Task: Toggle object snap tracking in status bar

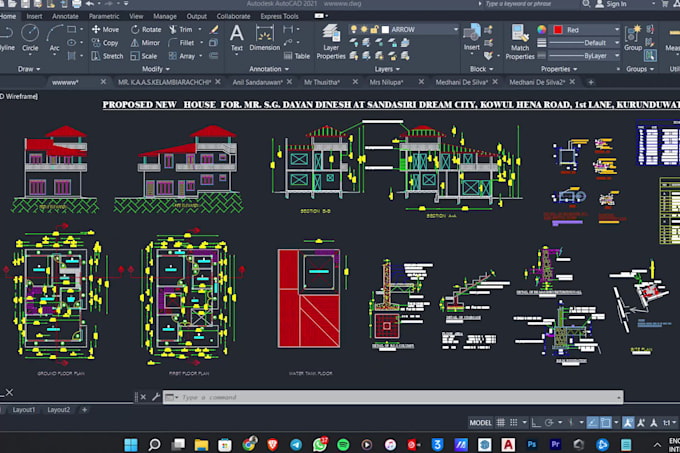Action: tap(592, 423)
